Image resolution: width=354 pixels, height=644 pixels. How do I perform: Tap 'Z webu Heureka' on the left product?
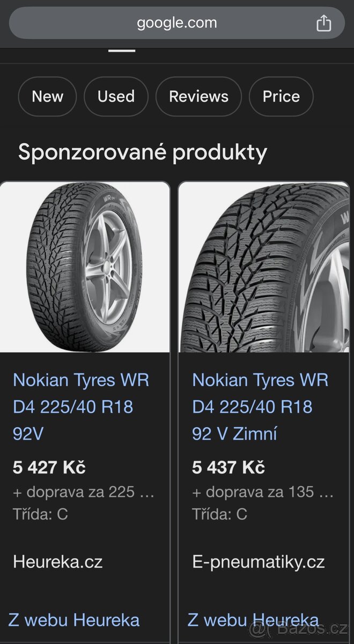click(74, 620)
